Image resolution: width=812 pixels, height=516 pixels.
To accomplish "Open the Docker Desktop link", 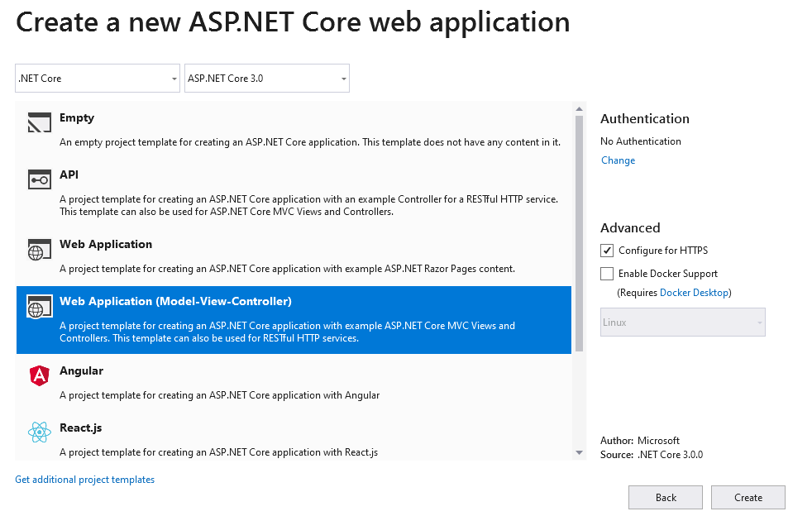I will pyautogui.click(x=694, y=292).
